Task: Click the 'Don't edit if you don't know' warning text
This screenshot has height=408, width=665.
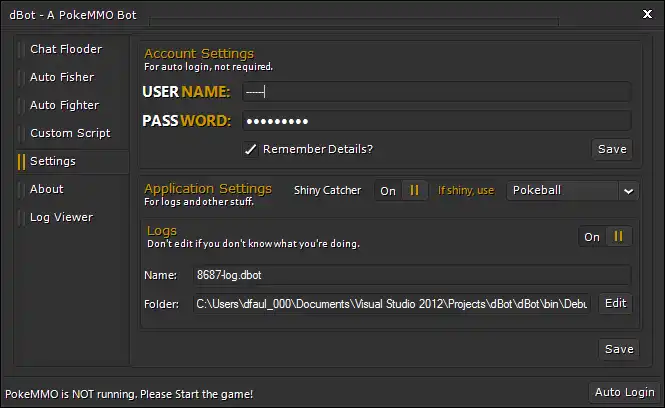Action: pos(253,244)
